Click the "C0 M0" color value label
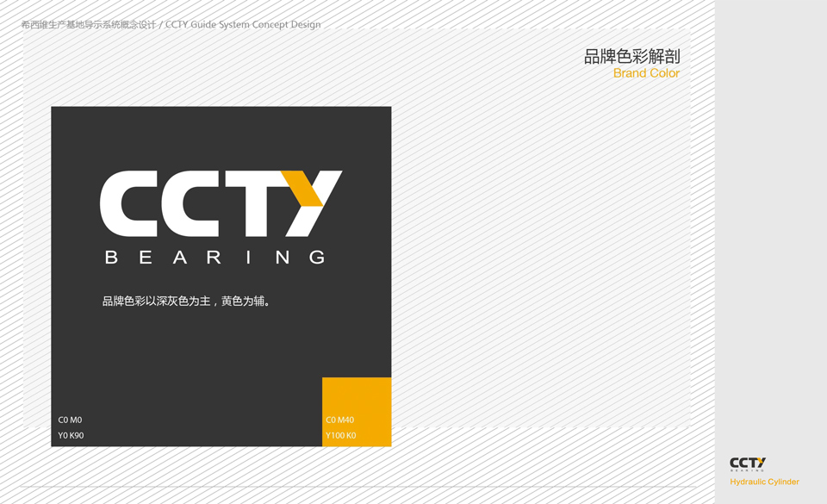This screenshot has width=827, height=504. pyautogui.click(x=70, y=420)
